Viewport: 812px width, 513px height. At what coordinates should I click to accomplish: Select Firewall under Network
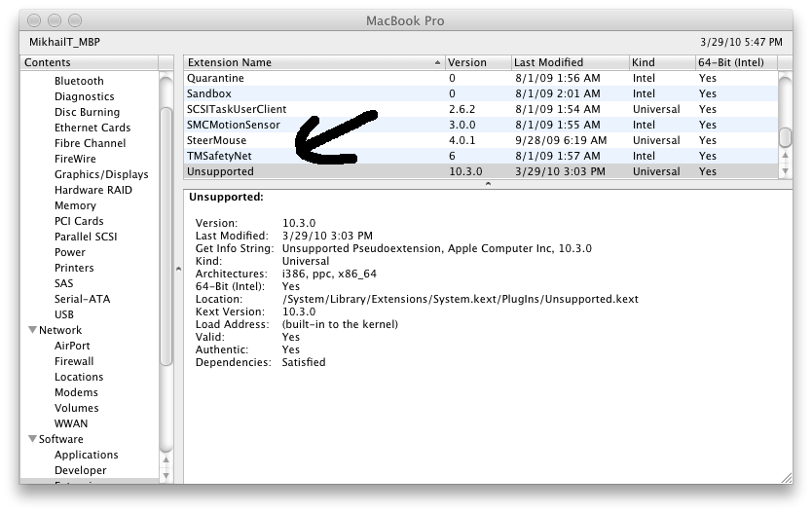click(74, 361)
